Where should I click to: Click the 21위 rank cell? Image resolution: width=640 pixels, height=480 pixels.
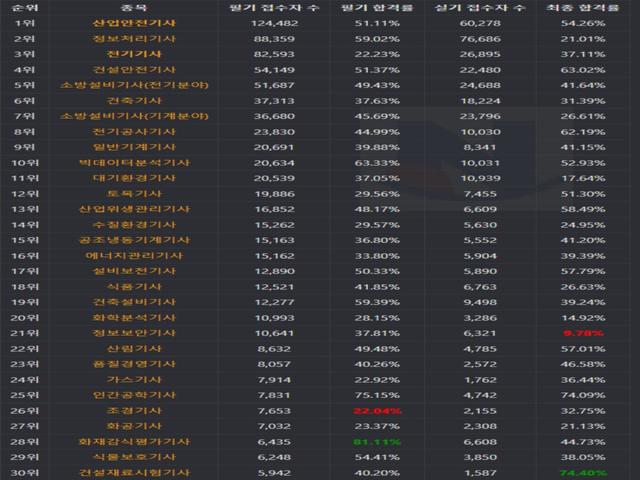coord(24,333)
